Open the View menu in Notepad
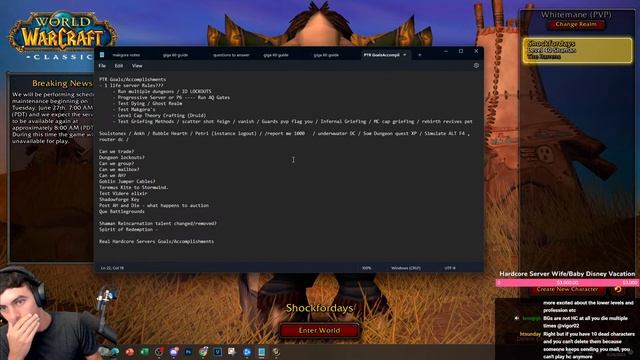This screenshot has width=640, height=360. tap(137, 66)
